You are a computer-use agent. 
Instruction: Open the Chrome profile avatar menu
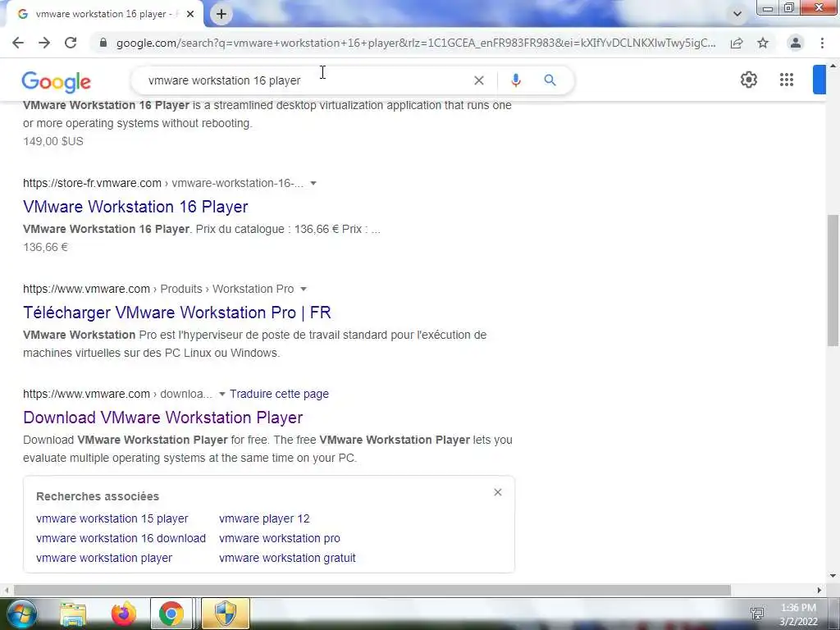pos(796,43)
